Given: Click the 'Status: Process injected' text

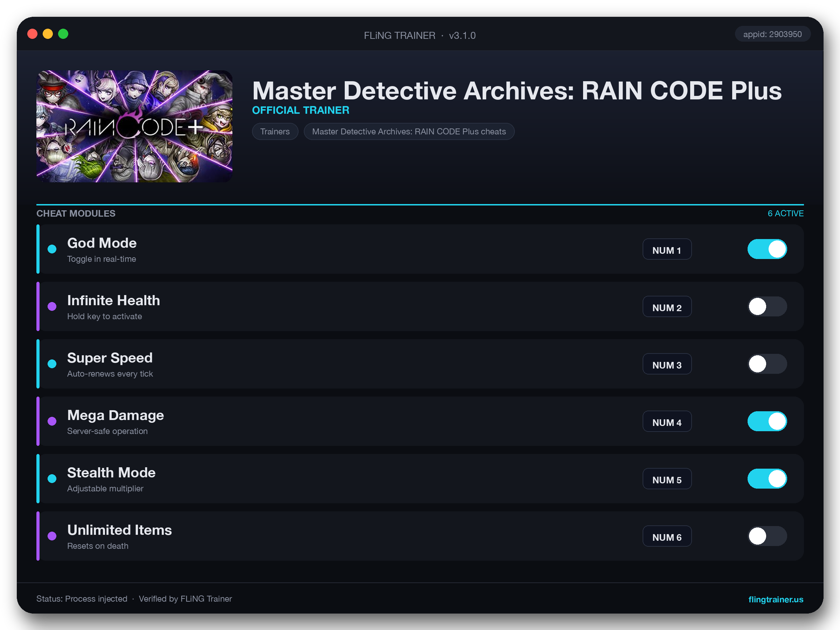Looking at the screenshot, I should click(x=82, y=599).
